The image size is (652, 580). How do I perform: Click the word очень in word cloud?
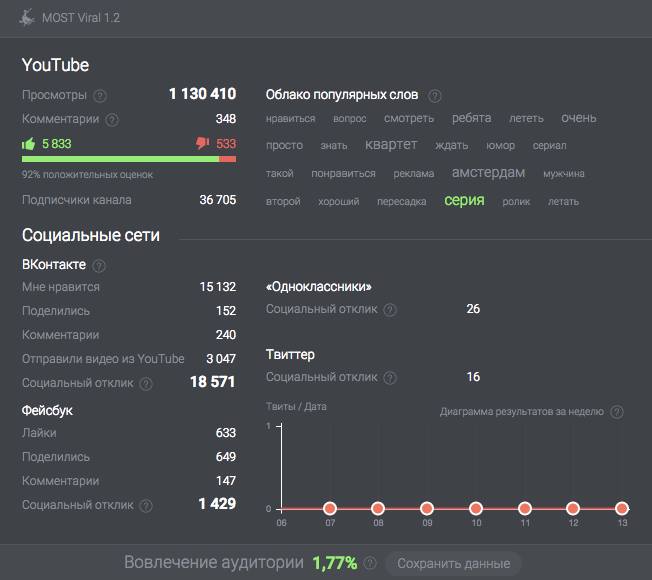[578, 118]
